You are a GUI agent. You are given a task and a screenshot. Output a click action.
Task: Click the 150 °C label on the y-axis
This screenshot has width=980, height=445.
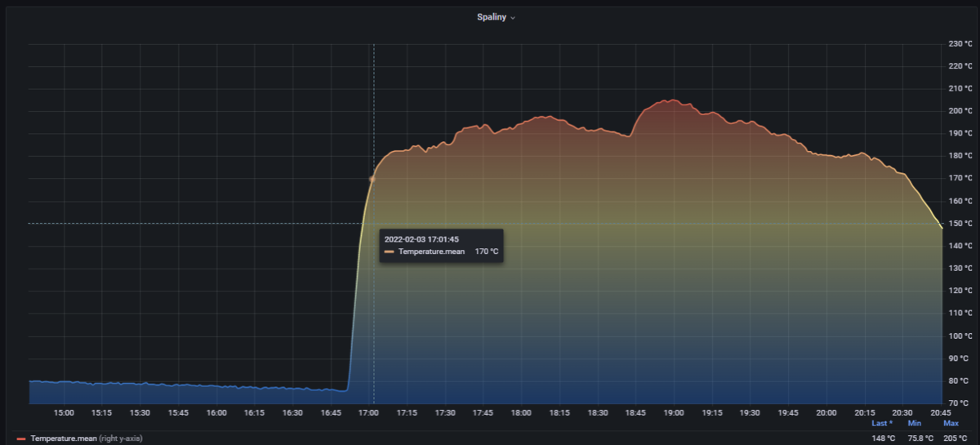(x=960, y=223)
